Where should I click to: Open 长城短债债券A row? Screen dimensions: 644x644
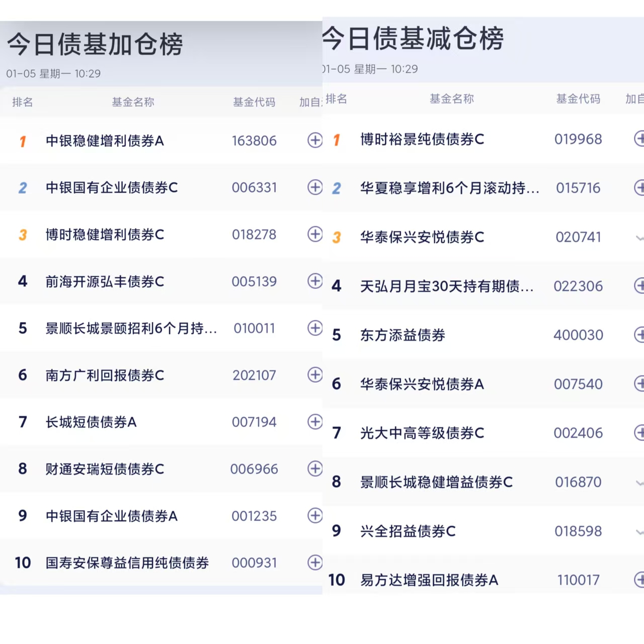pyautogui.click(x=161, y=422)
